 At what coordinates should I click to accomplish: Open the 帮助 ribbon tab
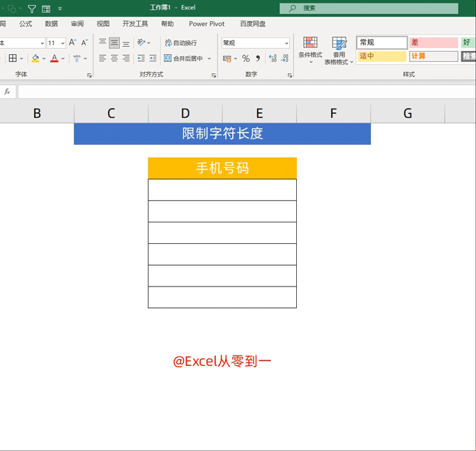click(167, 24)
